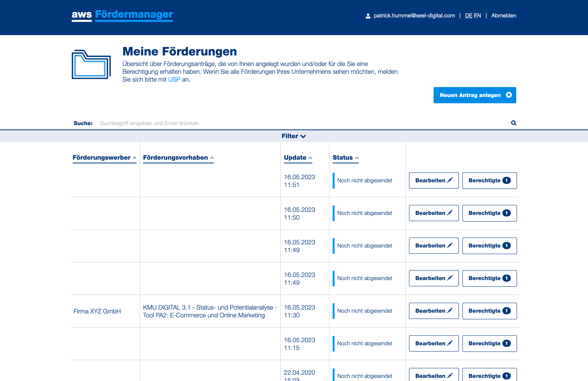The height and width of the screenshot is (381, 588).
Task: Click the 16.05.2023 11:15 update date
Action: click(x=299, y=344)
